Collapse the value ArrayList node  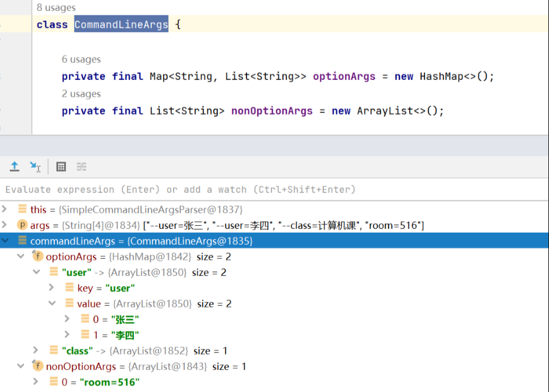pyautogui.click(x=52, y=303)
